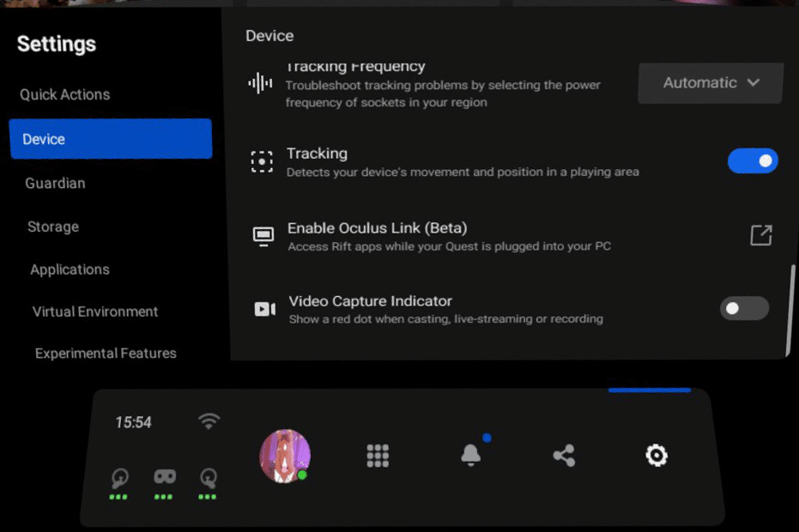
Task: Open notifications bell icon
Action: coord(471,455)
